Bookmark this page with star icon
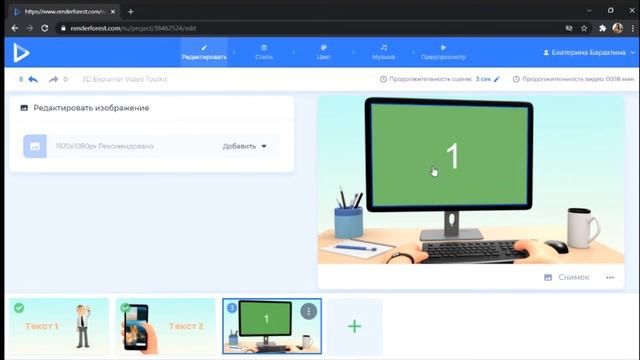 click(x=584, y=28)
